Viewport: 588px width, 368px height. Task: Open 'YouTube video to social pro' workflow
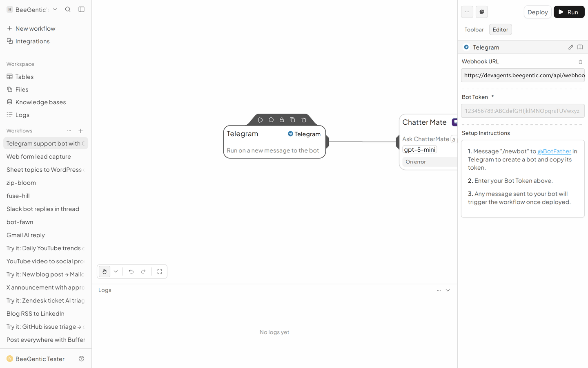(x=46, y=261)
